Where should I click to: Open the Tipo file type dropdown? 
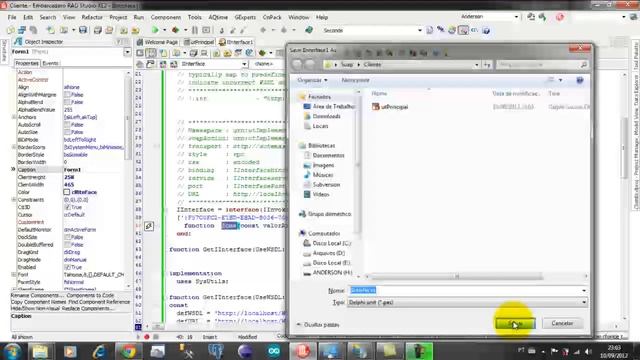click(x=584, y=302)
